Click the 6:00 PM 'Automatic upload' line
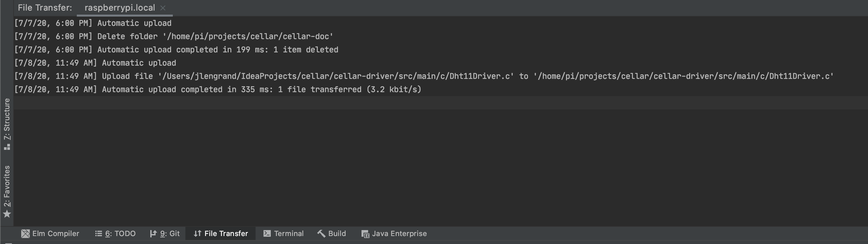The image size is (868, 244). pyautogui.click(x=93, y=23)
